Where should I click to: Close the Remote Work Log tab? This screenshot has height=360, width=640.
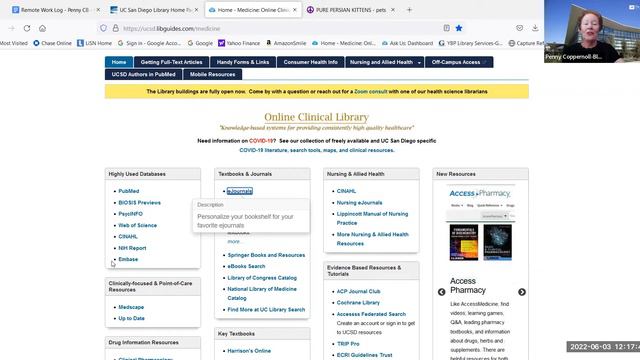98,10
